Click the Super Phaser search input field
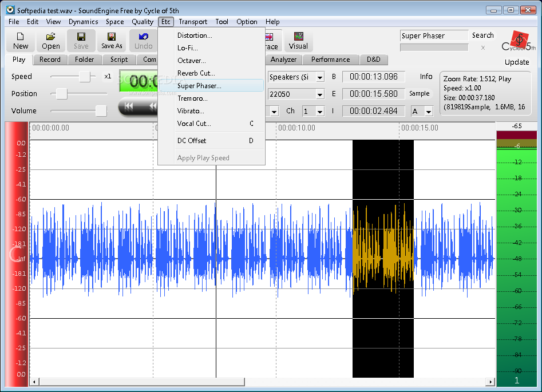Image resolution: width=542 pixels, height=392 pixels. click(x=434, y=35)
